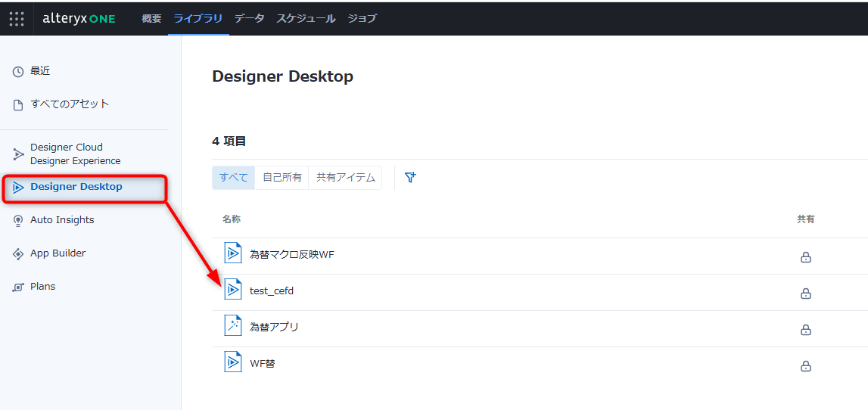The width and height of the screenshot is (868, 410).
Task: Click the document icon beside すべてのアセット
Action: click(18, 104)
